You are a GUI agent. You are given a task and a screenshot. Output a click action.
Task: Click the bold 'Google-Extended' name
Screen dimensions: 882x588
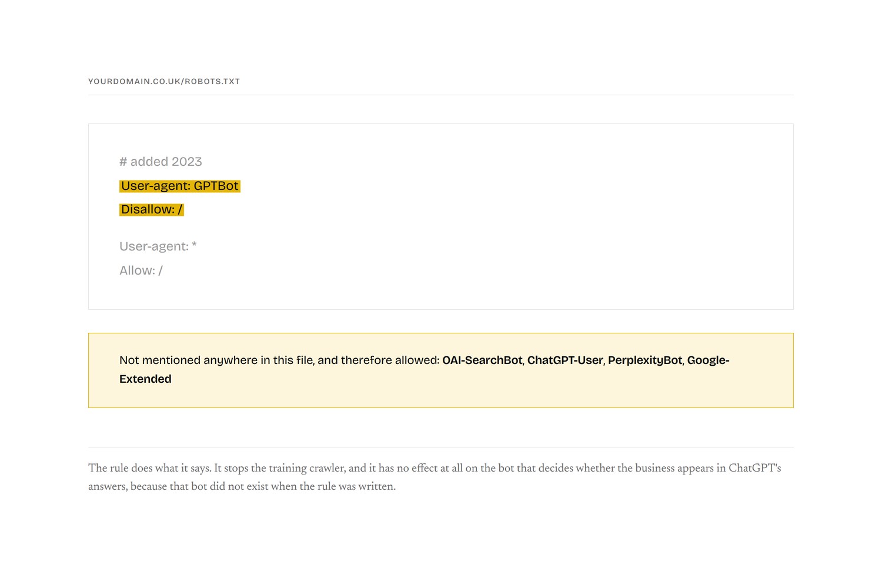[708, 360]
